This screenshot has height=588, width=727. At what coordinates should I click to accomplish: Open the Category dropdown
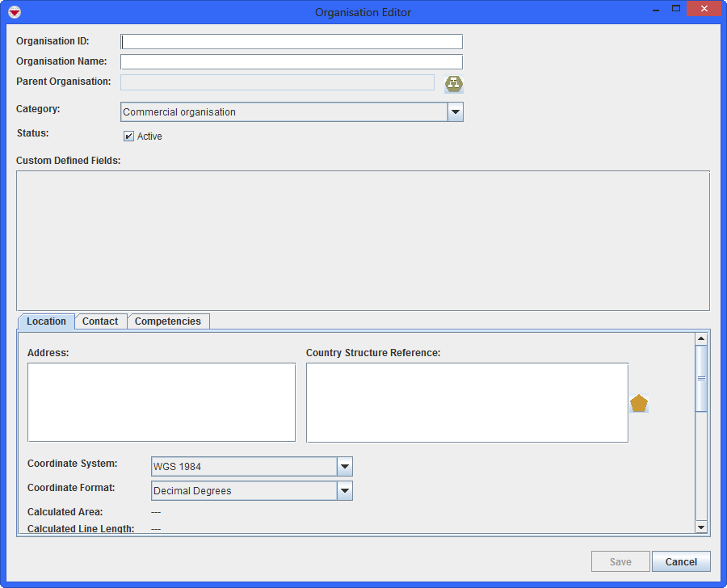click(x=456, y=112)
